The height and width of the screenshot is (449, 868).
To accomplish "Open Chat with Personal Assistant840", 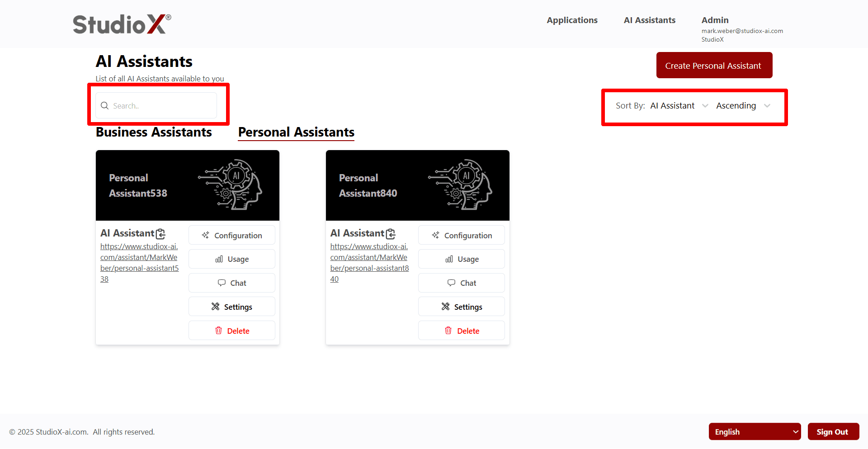I will click(461, 283).
